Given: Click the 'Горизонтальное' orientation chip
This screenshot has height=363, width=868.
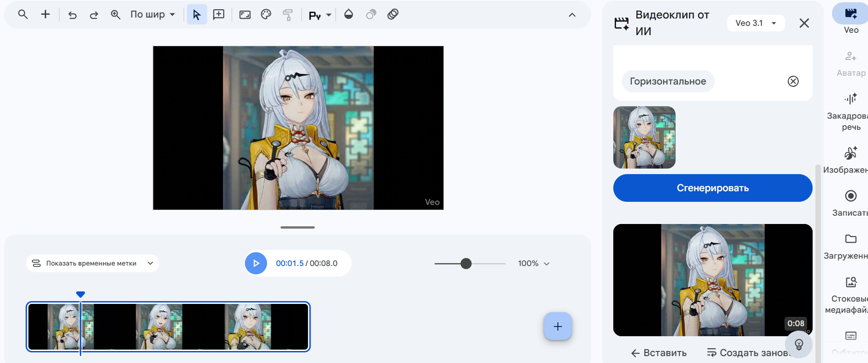Looking at the screenshot, I should 668,81.
